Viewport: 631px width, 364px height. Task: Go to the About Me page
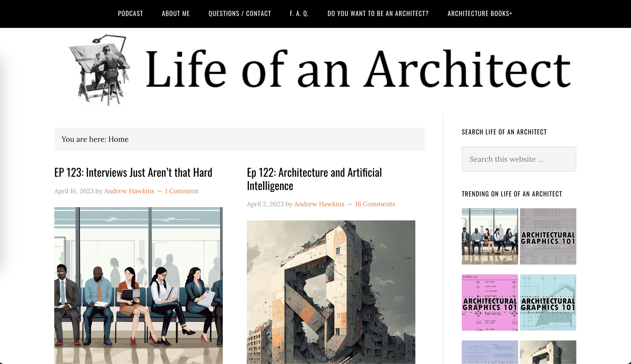point(176,13)
